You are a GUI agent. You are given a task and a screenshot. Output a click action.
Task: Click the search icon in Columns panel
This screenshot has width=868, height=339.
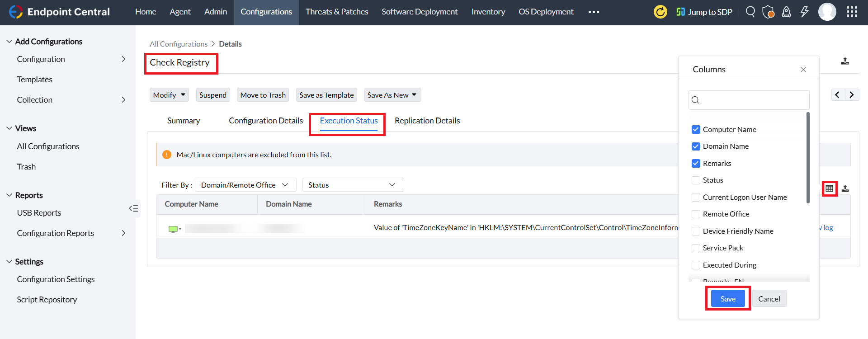point(696,100)
